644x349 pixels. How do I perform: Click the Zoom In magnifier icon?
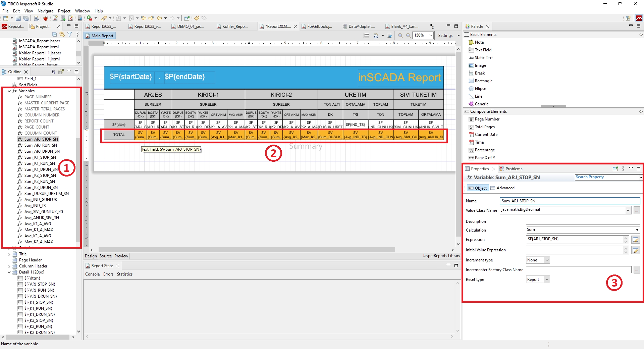[x=400, y=36]
